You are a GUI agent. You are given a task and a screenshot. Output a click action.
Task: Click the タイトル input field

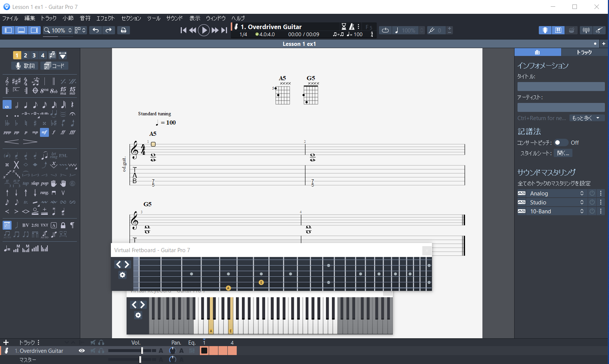tap(561, 87)
